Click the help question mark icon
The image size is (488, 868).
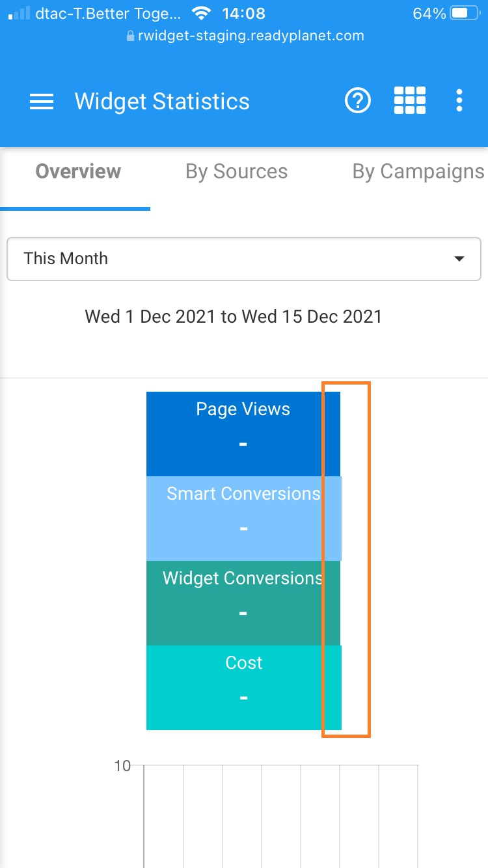point(357,101)
